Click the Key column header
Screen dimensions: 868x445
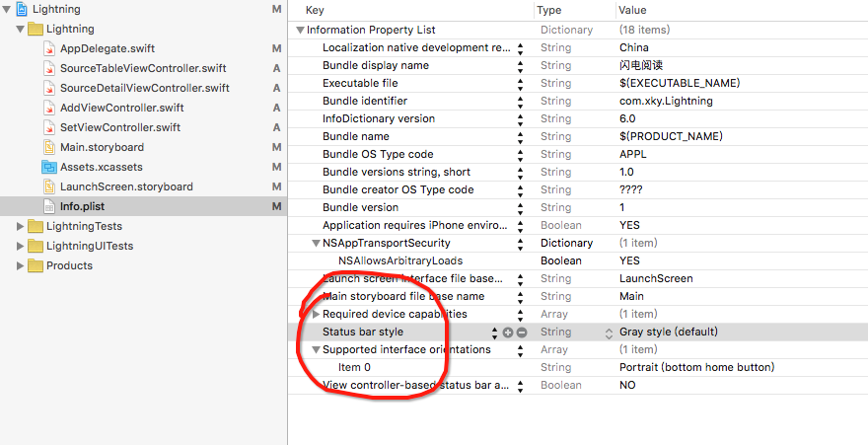(315, 10)
